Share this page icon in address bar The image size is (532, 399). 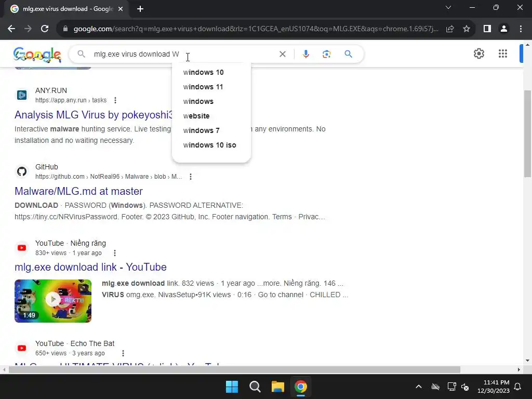point(450,29)
